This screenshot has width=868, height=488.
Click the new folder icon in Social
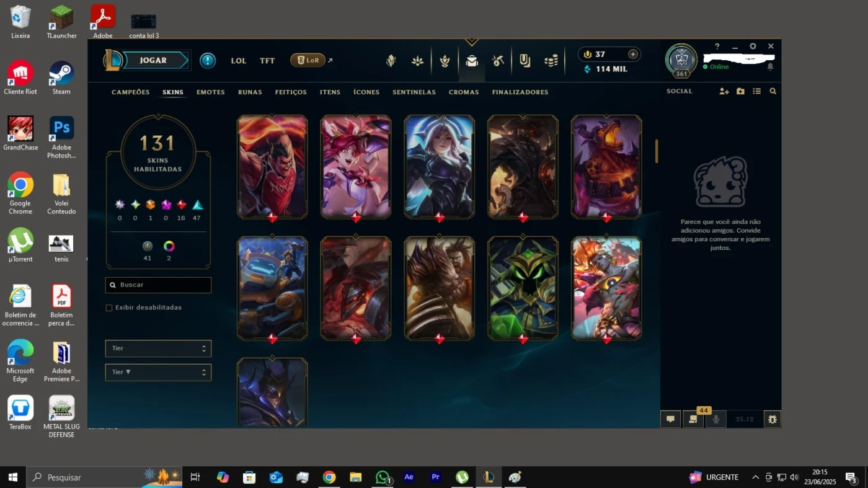(740, 91)
